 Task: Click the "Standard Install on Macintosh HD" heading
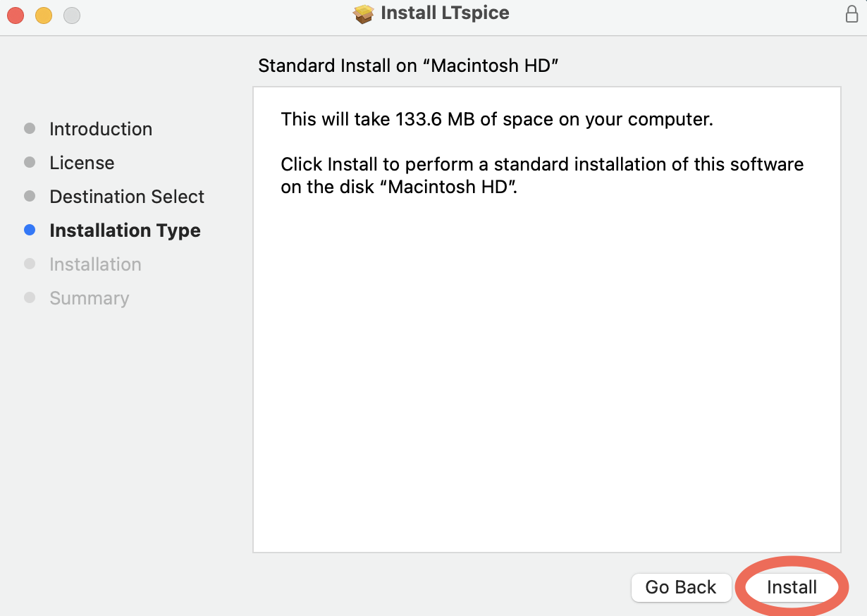coord(408,66)
